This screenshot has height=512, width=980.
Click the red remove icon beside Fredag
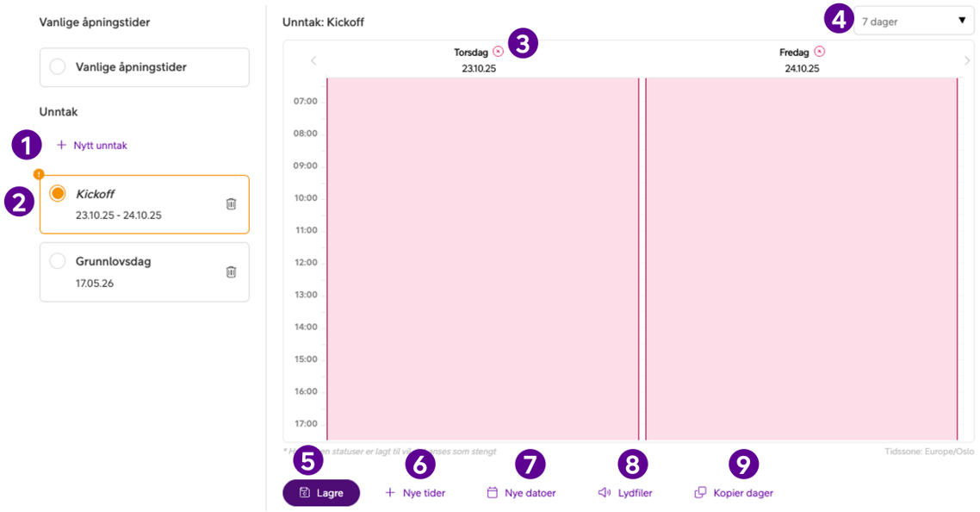(x=819, y=52)
